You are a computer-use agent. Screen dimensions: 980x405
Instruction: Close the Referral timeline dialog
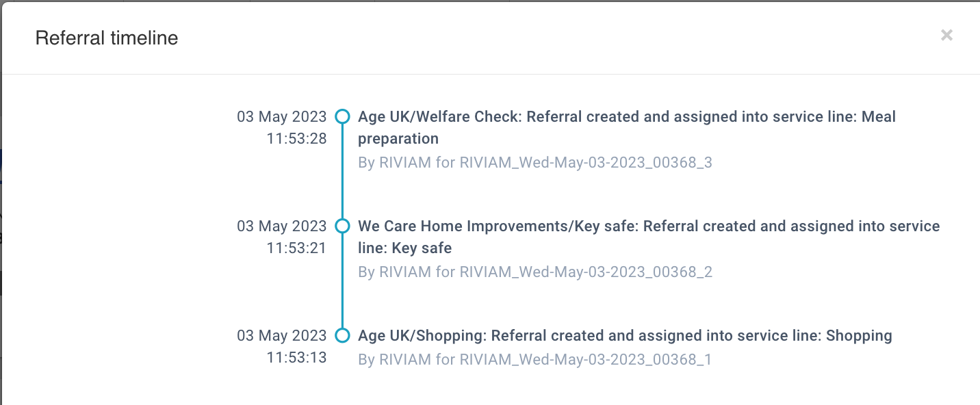[x=946, y=36]
